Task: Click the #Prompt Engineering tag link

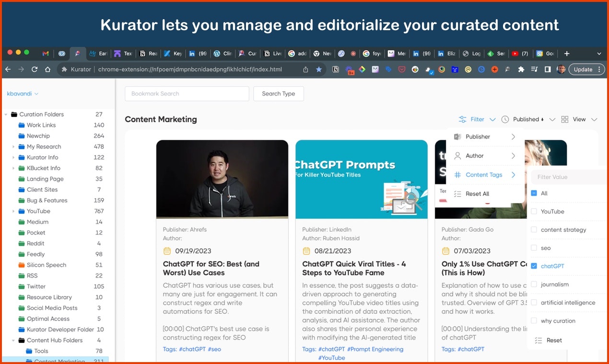Action: [x=375, y=349]
